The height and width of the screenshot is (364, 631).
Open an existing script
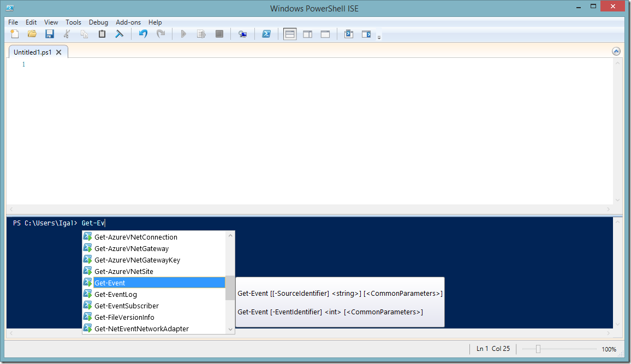coord(32,33)
